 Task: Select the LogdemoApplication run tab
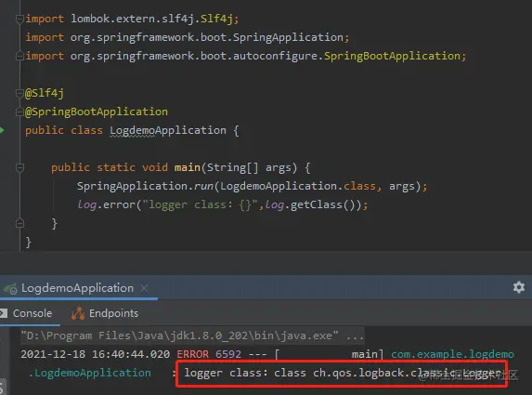pyautogui.click(x=77, y=288)
